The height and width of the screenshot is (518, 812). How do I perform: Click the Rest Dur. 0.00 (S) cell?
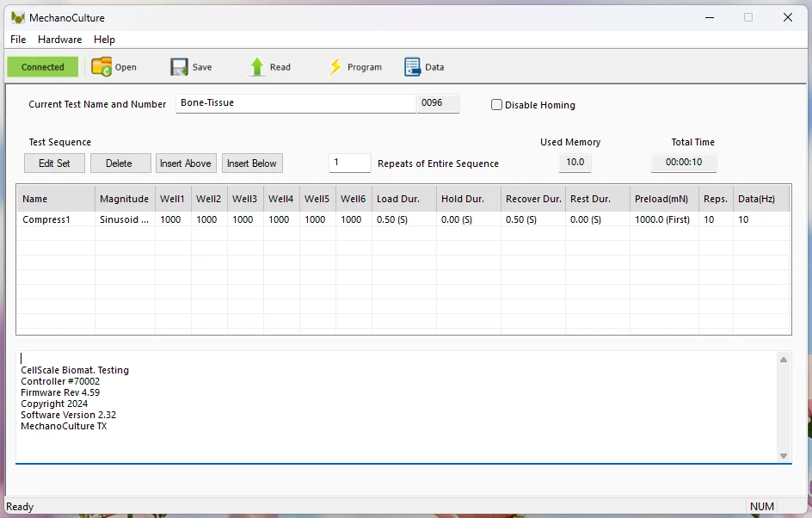point(598,219)
